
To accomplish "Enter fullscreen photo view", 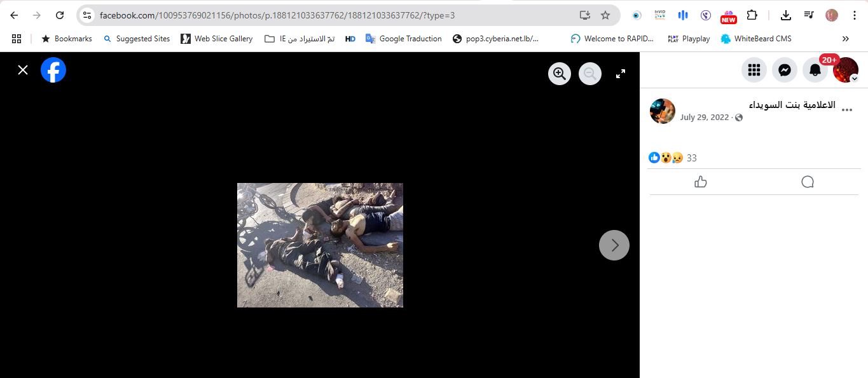I will pos(621,74).
